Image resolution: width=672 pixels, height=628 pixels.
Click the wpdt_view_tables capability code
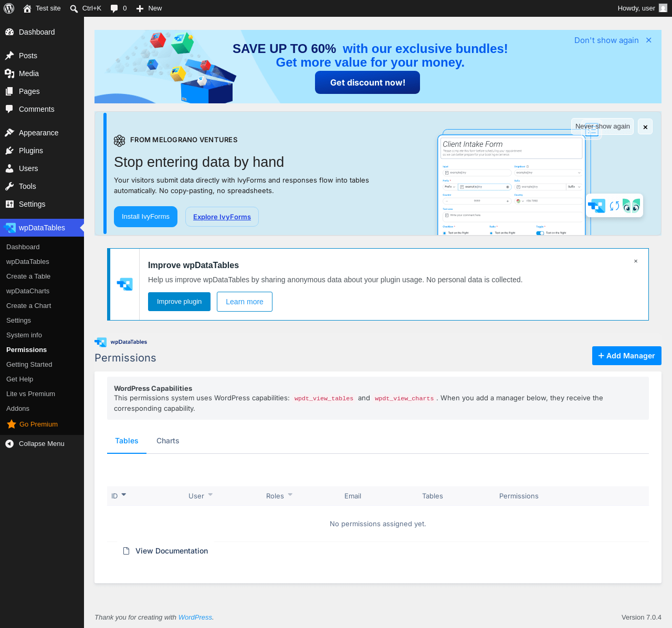(324, 398)
